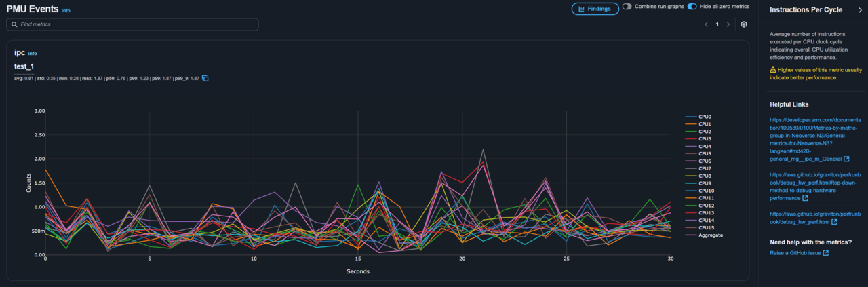Select page 1 in the pagination
The width and height of the screenshot is (868, 287).
point(717,24)
